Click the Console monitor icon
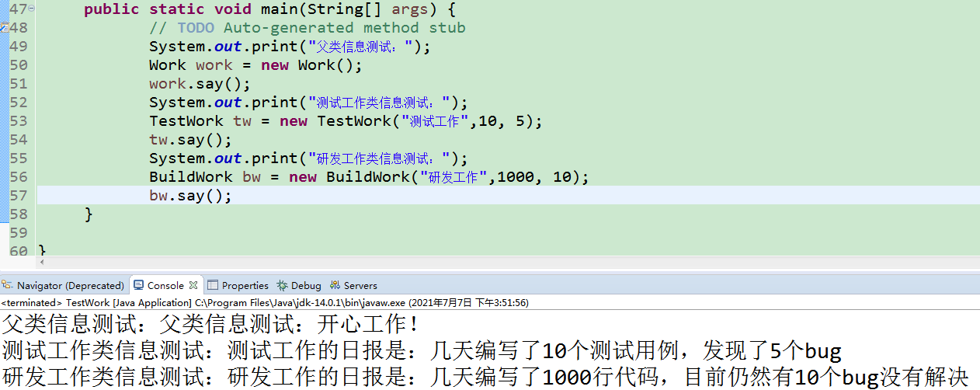This screenshot has width=980, height=390. 138,285
